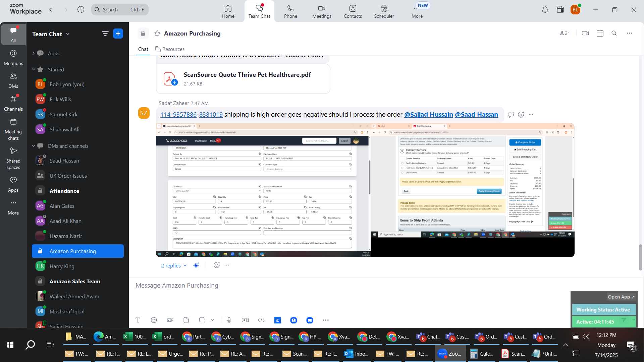Open the screenshot options dropdown arrow
Image resolution: width=644 pixels, height=362 pixels.
(x=213, y=320)
